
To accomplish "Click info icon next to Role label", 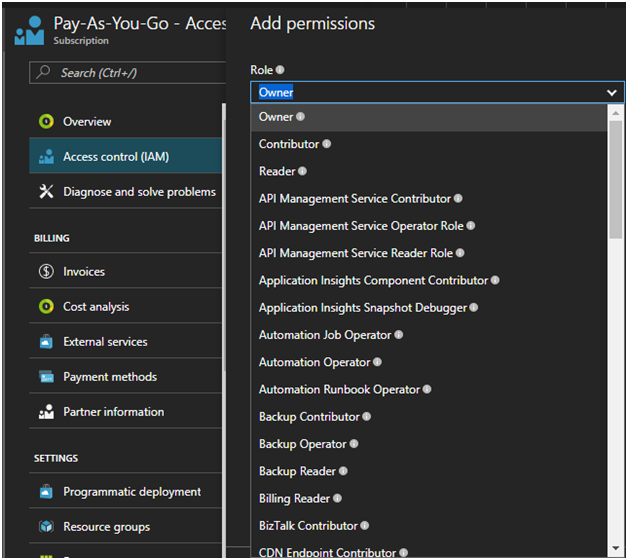I will tap(280, 70).
